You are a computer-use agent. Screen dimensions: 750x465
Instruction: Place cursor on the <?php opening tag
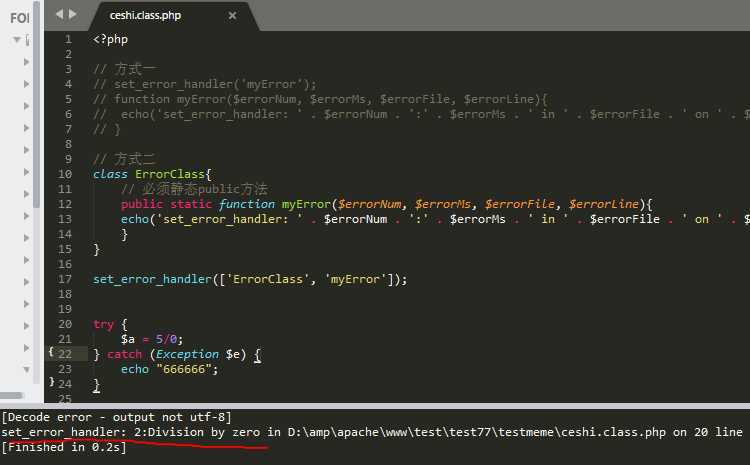click(x=110, y=39)
